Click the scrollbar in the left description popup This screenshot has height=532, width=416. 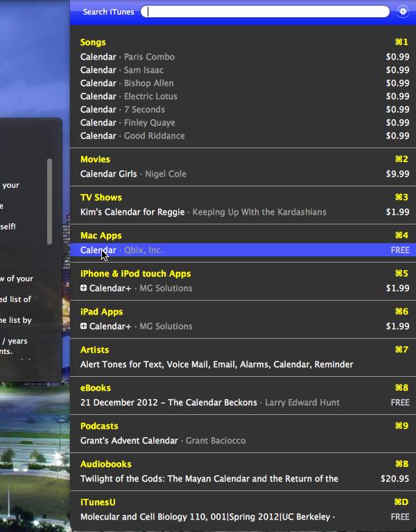coord(50,202)
